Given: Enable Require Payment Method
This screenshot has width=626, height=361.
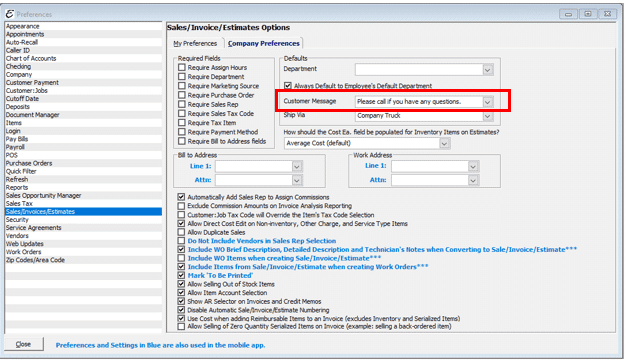Looking at the screenshot, I should 182,132.
